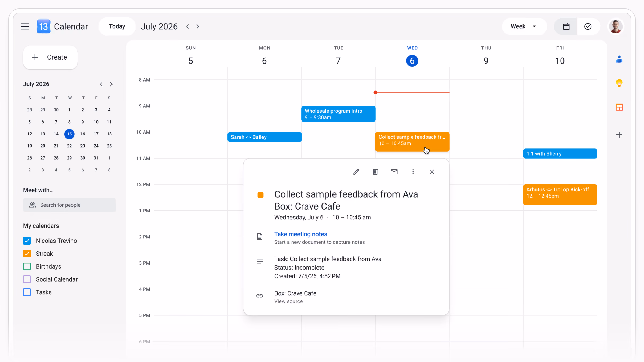644x362 pixels.
Task: Select the 18th in mini calendar
Action: (109, 134)
